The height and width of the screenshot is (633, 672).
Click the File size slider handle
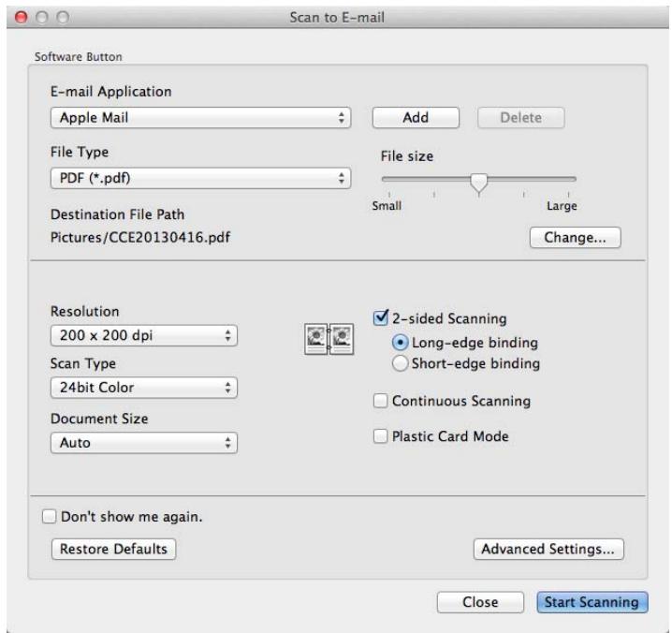tap(478, 184)
